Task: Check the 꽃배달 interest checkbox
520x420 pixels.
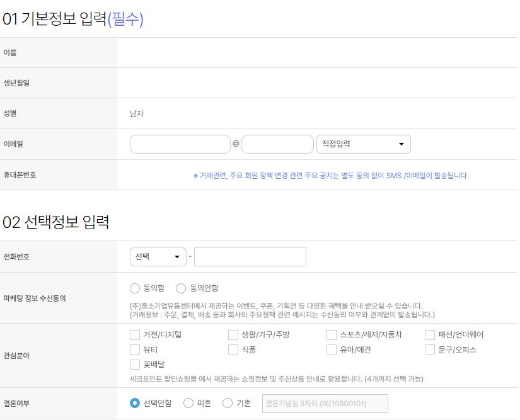Action: [x=135, y=364]
